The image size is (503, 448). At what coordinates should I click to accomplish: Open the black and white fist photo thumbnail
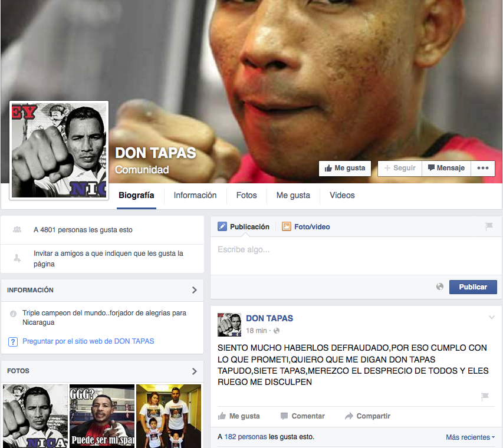pos(35,416)
